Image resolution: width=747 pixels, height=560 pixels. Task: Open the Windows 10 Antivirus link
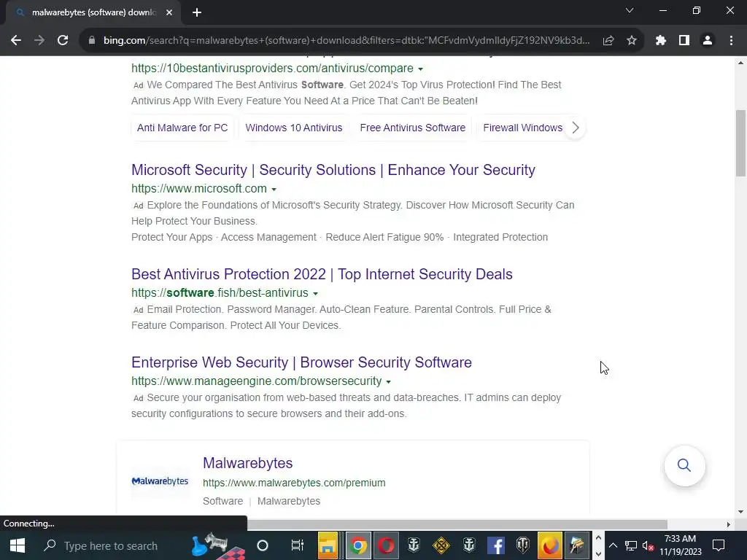[x=293, y=128]
